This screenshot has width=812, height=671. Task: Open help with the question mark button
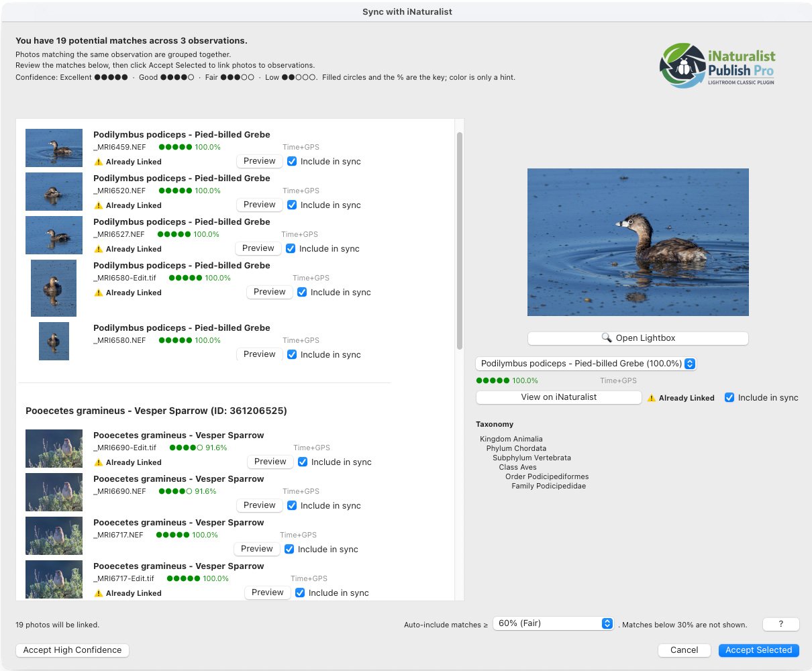[780, 624]
